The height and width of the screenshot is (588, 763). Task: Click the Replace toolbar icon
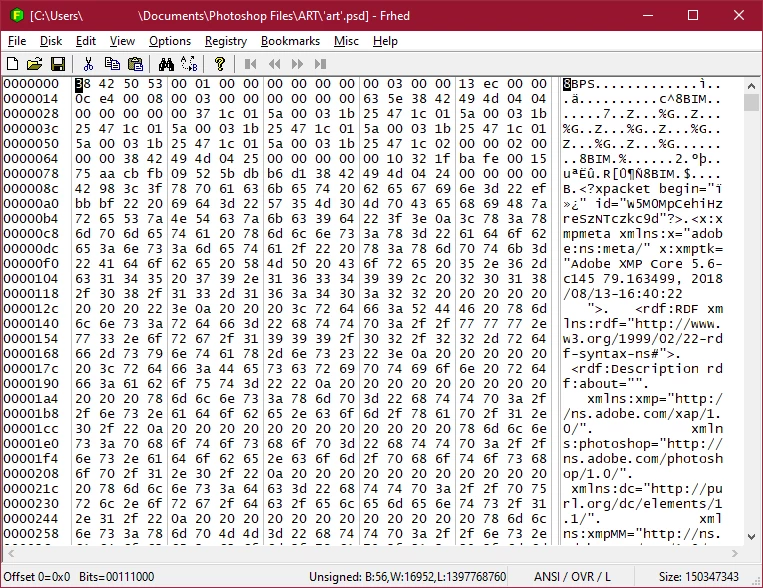tap(189, 64)
